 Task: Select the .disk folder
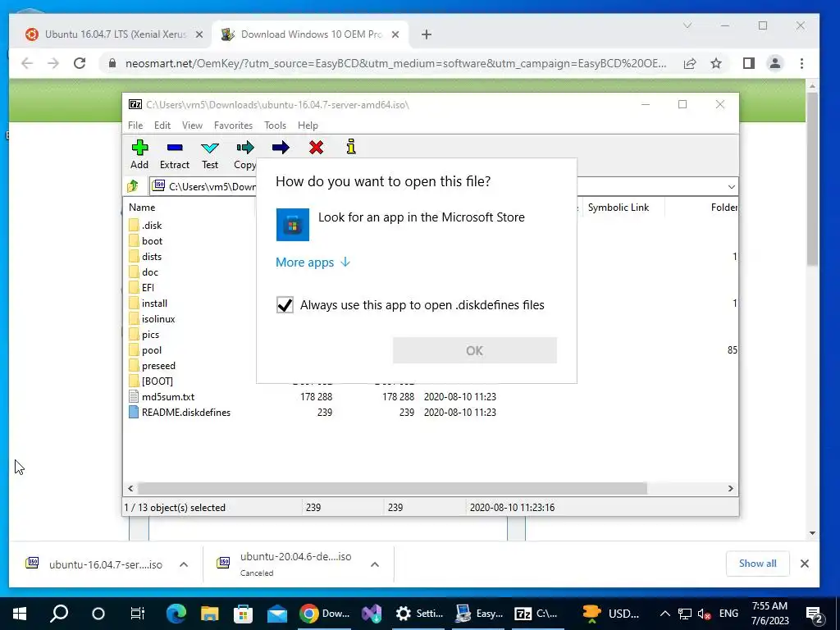tap(146, 226)
